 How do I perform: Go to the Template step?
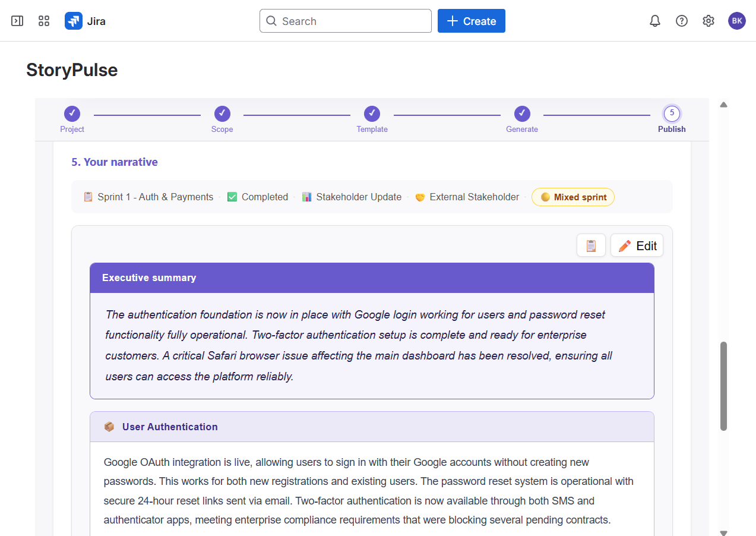tap(372, 119)
